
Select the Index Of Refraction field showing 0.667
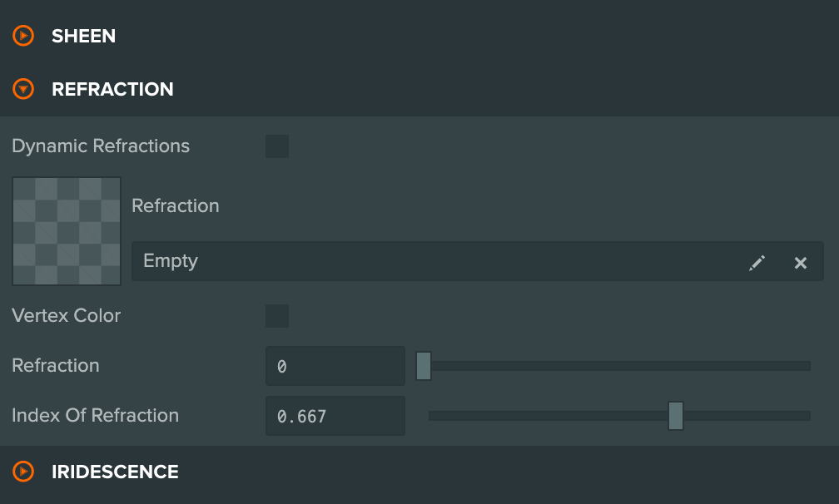point(335,415)
